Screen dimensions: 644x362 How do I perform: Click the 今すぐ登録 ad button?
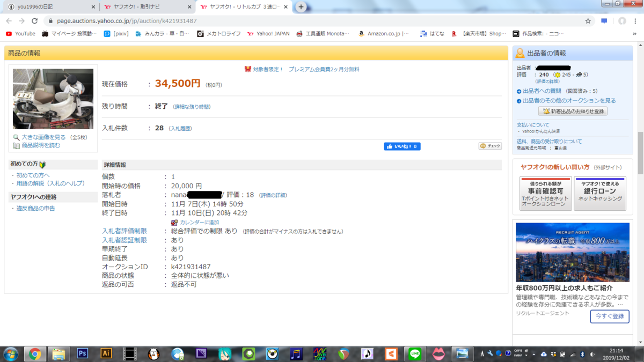coord(610,316)
